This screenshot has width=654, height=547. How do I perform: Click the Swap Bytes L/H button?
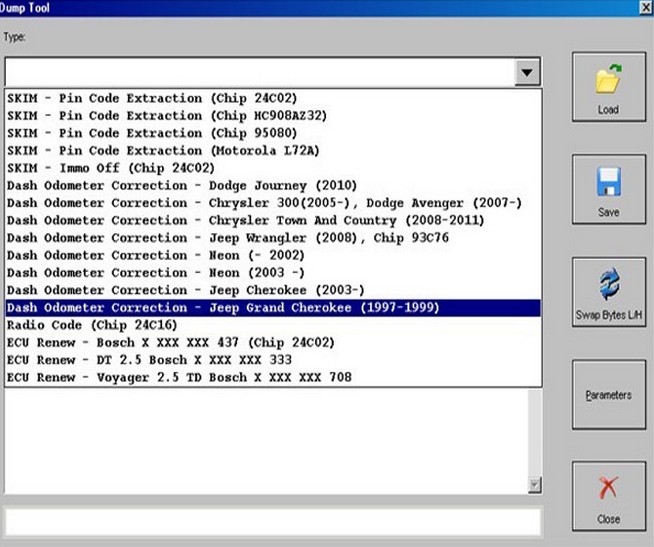(x=609, y=292)
